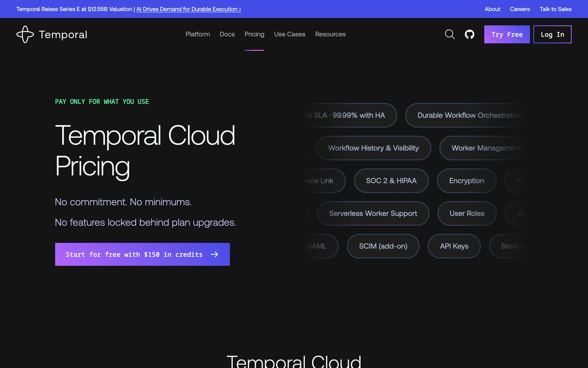Click the Workflow History & Visibility pill

(x=373, y=148)
